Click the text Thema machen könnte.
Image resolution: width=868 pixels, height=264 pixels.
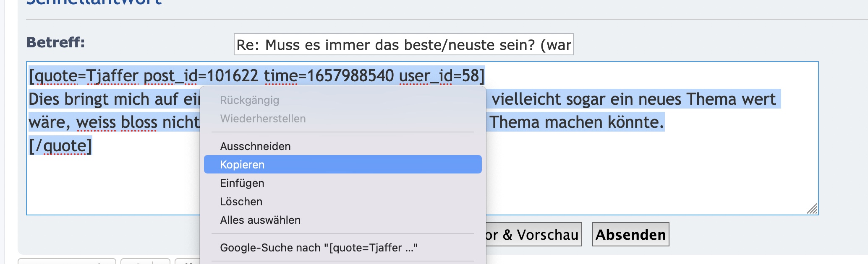577,122
